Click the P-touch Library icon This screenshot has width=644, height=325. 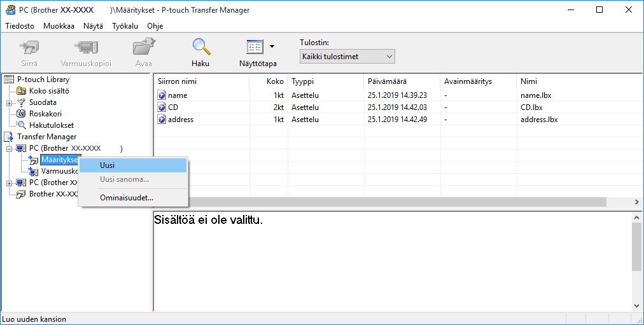9,80
